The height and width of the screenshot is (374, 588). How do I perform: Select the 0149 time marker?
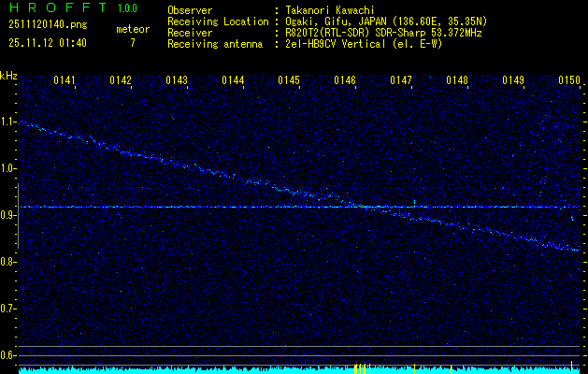[513, 80]
